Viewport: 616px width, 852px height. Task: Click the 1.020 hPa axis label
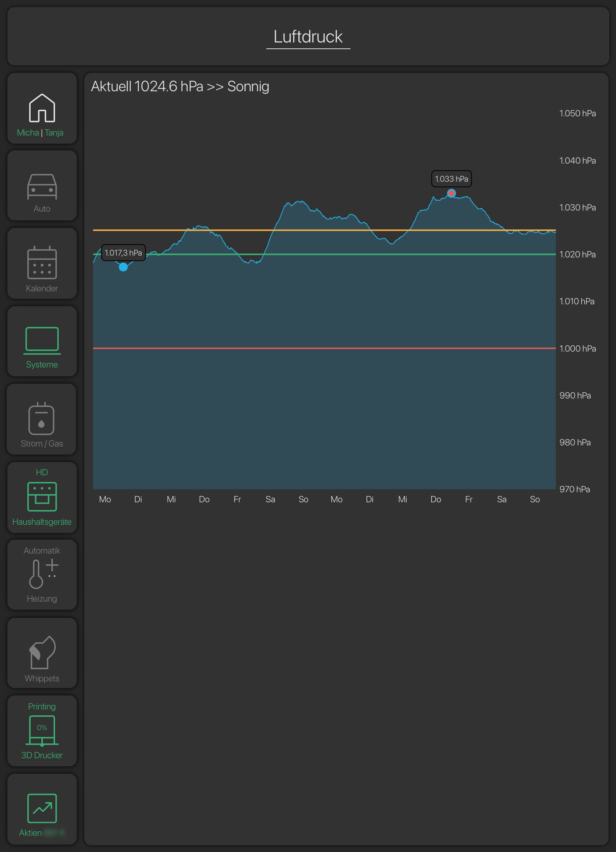pos(577,255)
